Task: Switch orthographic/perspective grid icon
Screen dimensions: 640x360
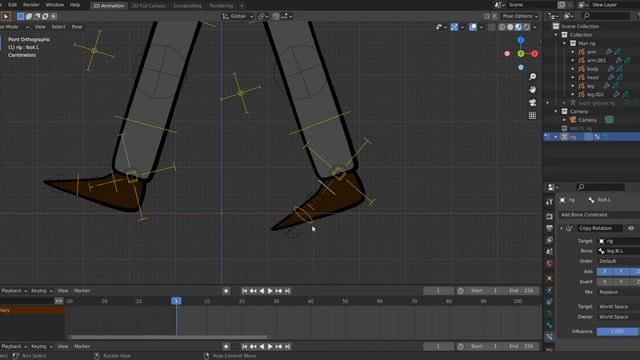Action: pos(532,116)
